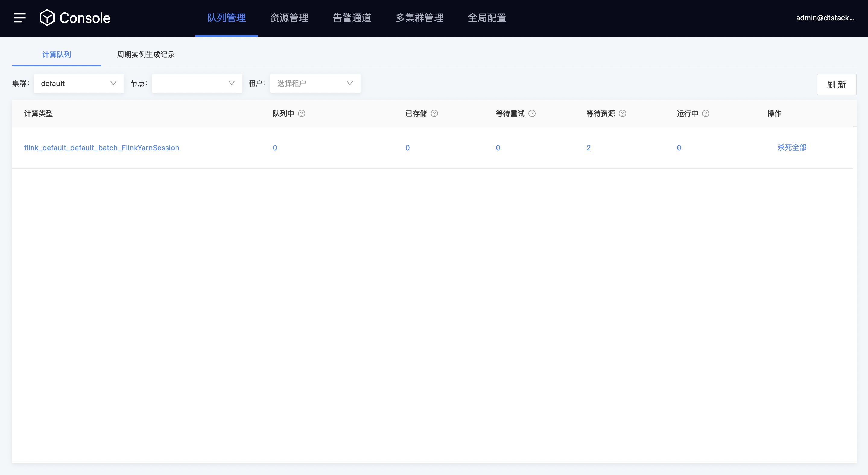Click the help icon beside 等待重试
Image resolution: width=868 pixels, height=475 pixels.
coord(532,113)
